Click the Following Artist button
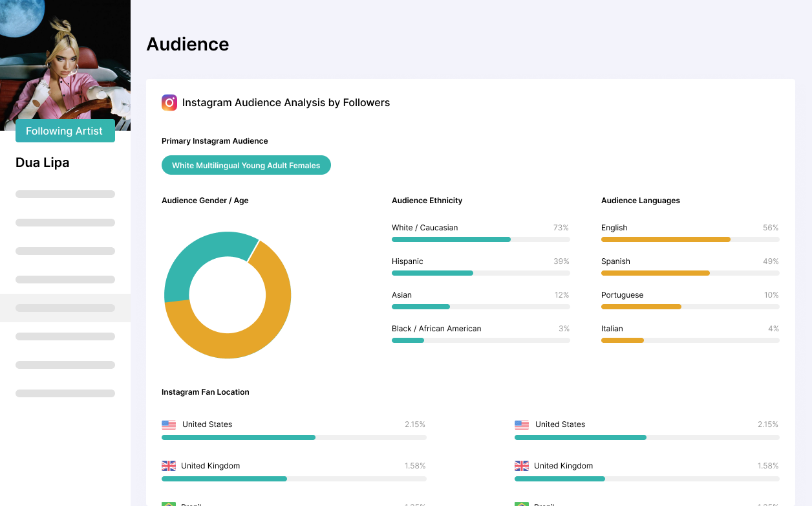812x506 pixels. click(65, 131)
